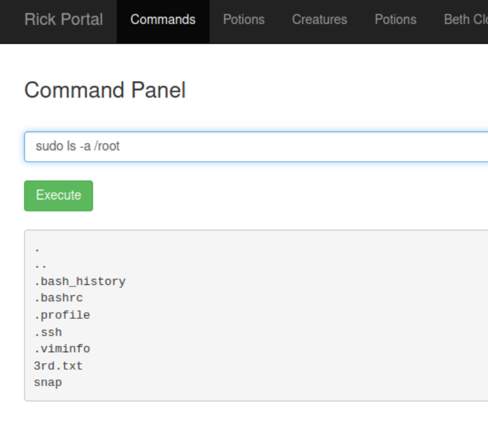
Task: Open the Beth Clone navbar item
Action: (466, 19)
